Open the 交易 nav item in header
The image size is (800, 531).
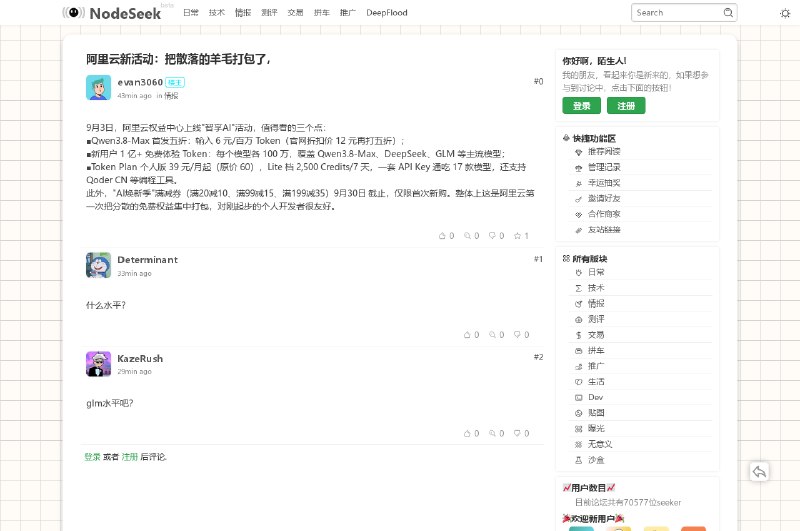[x=295, y=13]
